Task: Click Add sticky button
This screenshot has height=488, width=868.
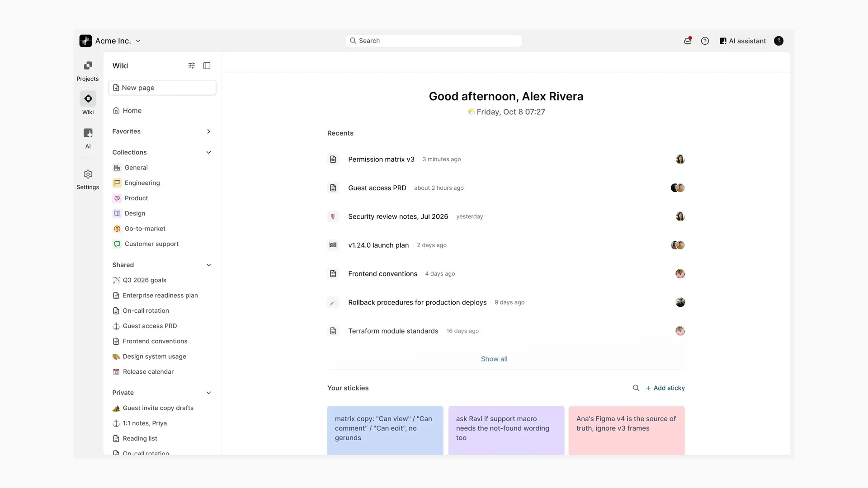Action: [665, 388]
